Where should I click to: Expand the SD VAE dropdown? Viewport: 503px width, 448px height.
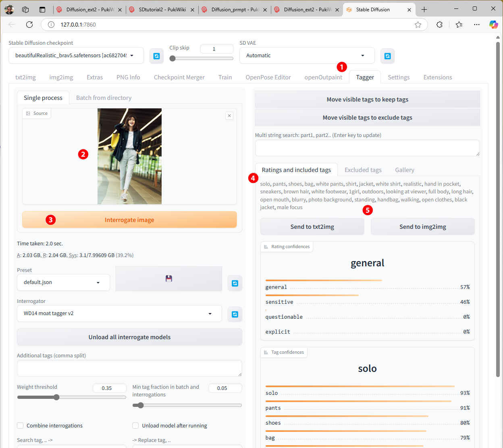[x=307, y=56]
